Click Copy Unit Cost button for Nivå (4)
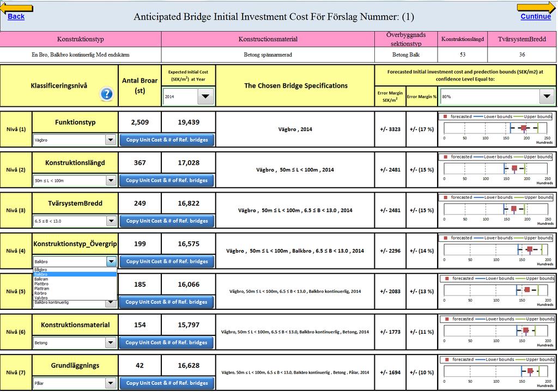Screen dimensions: 558x392 [x=167, y=261]
